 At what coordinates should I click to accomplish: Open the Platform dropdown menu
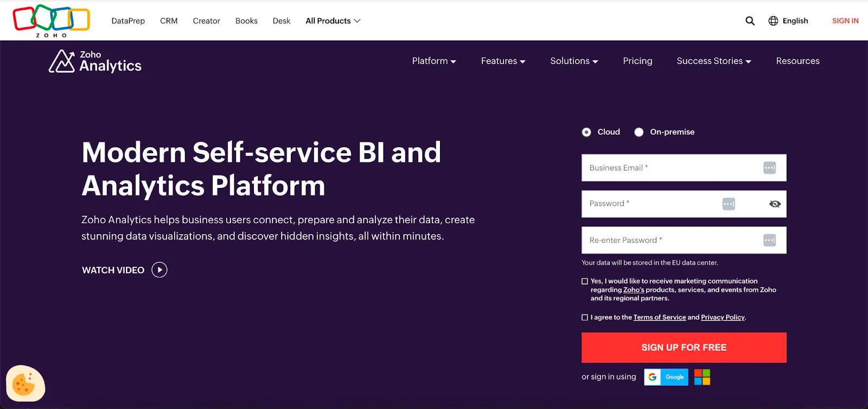click(x=434, y=61)
